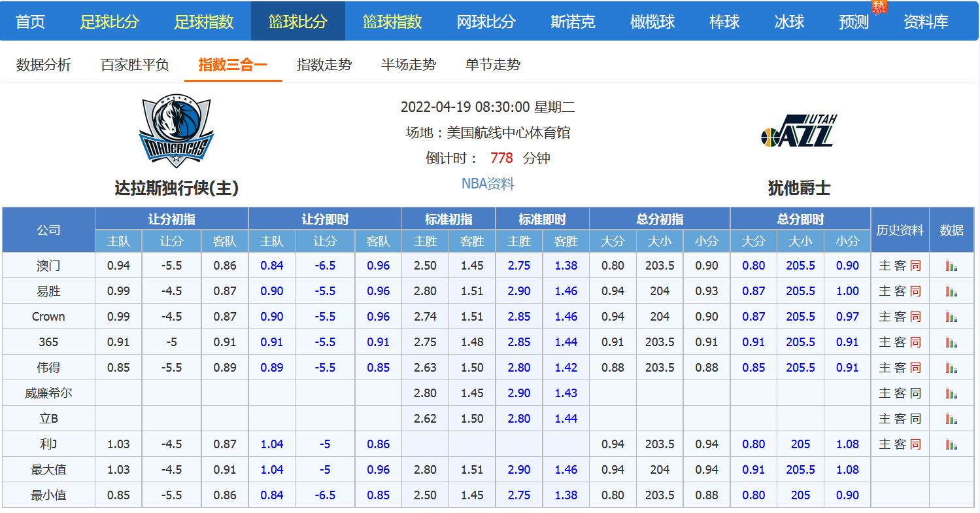Open 预测 with the hot badge
Screen dimensions: 980x513
[854, 22]
